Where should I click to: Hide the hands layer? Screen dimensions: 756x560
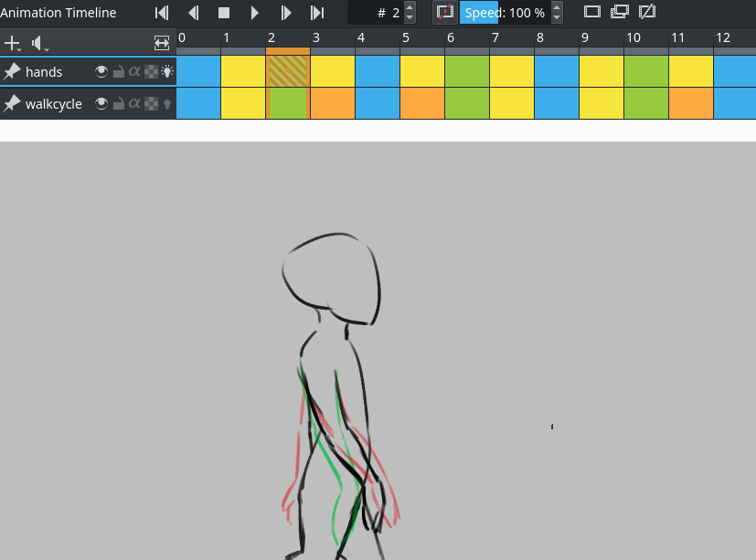point(101,72)
